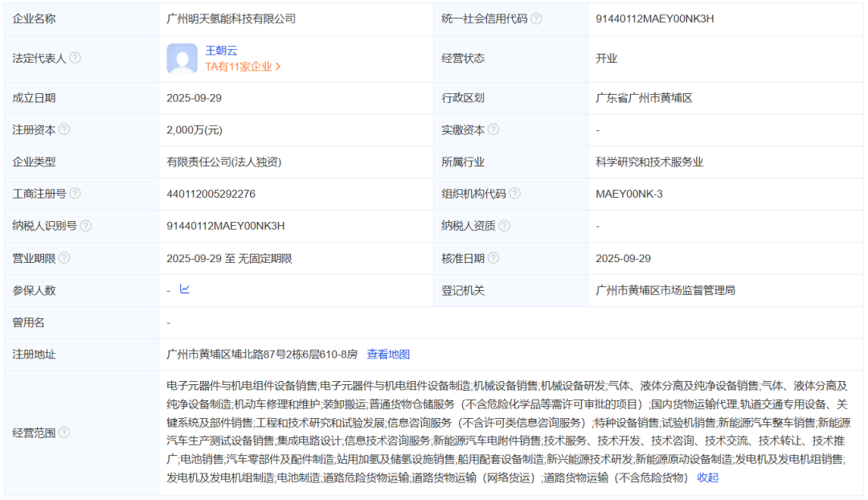Expand TA有11家企业 related companies
The height and width of the screenshot is (500, 868).
coord(243,67)
